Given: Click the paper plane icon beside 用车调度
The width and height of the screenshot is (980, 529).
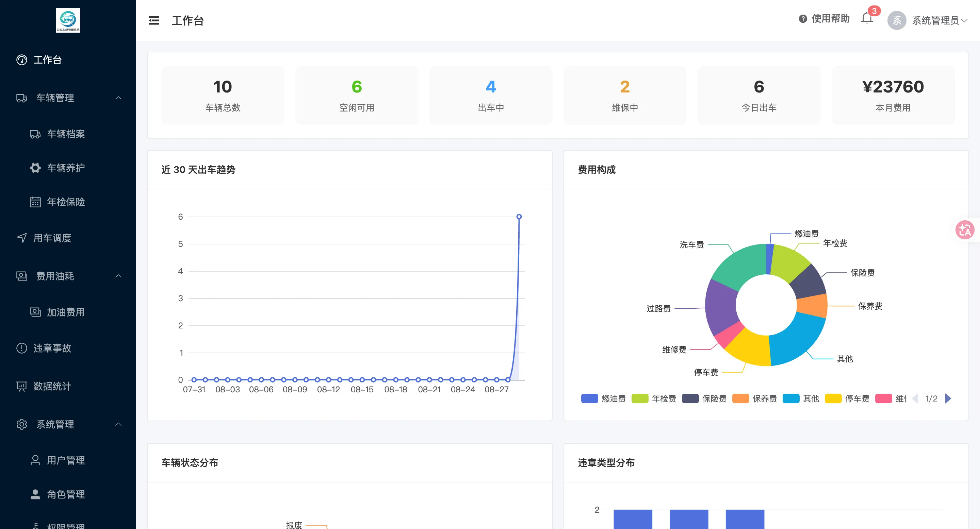Looking at the screenshot, I should (22, 238).
